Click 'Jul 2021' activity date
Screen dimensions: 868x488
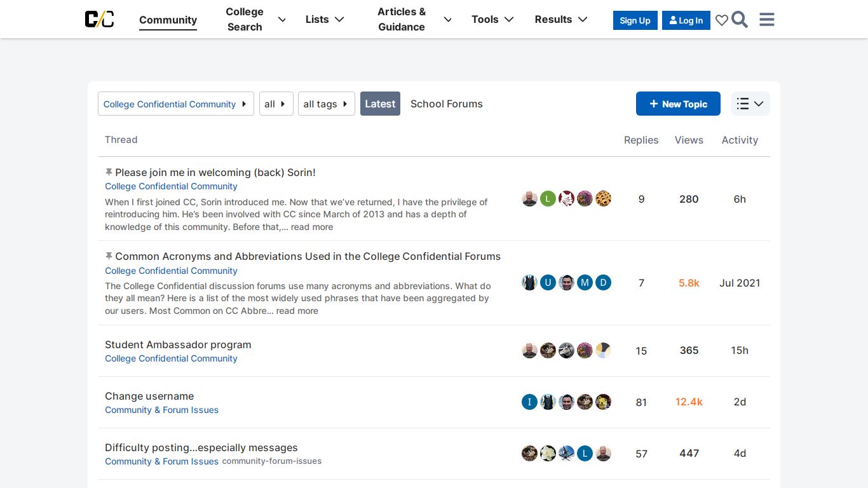click(x=740, y=283)
